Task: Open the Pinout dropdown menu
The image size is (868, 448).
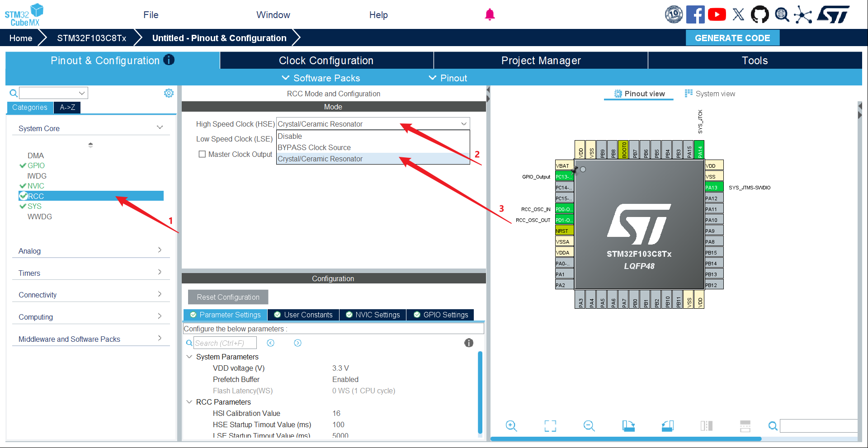Action: pyautogui.click(x=448, y=78)
